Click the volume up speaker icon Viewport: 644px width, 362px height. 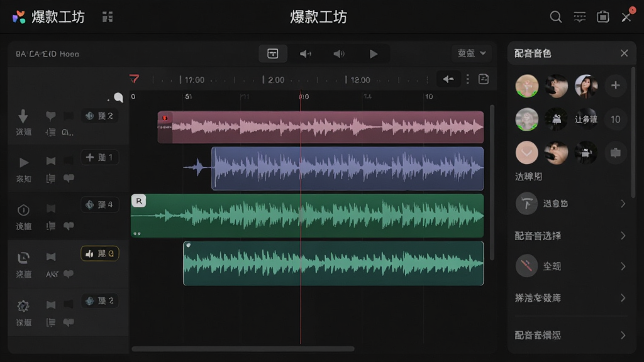[339, 54]
